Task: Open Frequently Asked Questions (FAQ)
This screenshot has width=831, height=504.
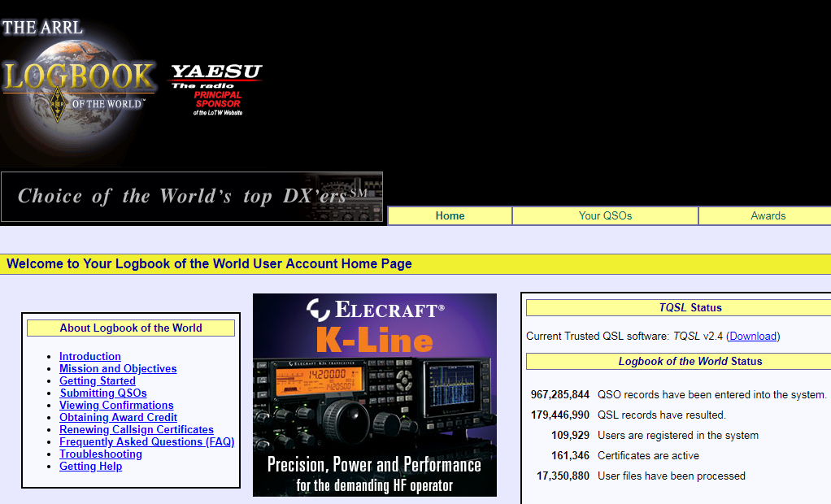Action: [x=146, y=442]
